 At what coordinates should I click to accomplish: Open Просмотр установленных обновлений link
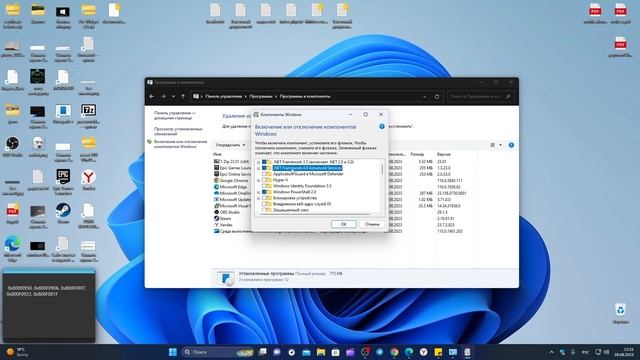coord(178,131)
